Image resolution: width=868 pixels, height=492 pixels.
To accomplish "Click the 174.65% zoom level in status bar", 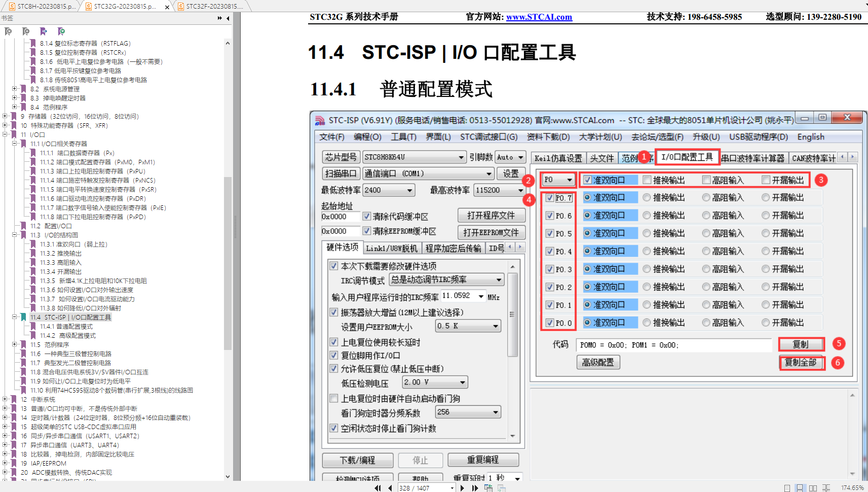I will click(x=852, y=488).
